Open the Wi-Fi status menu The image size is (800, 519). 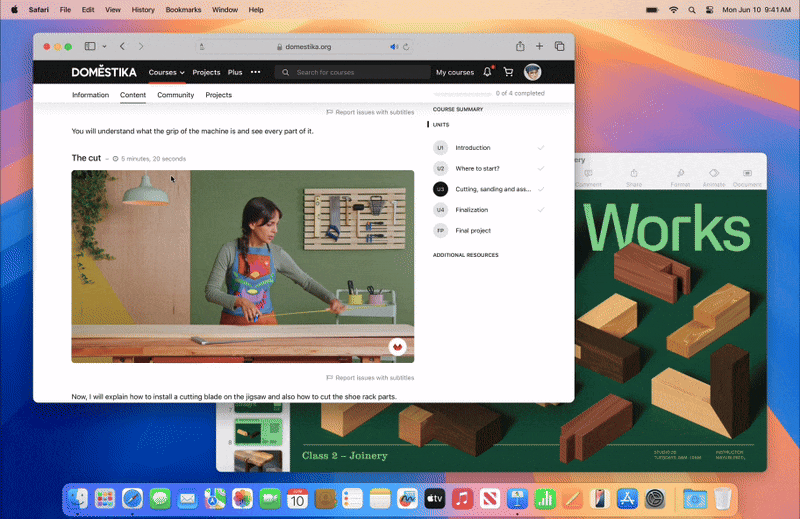pyautogui.click(x=673, y=10)
